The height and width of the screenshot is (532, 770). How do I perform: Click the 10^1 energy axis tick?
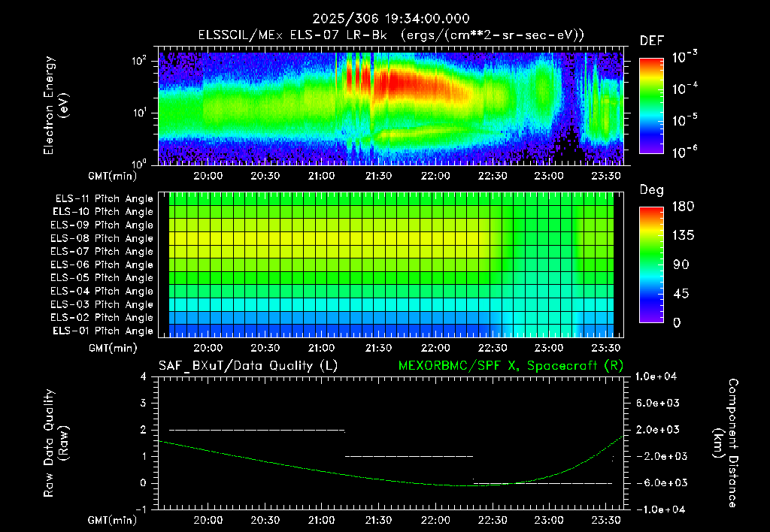tap(139, 113)
